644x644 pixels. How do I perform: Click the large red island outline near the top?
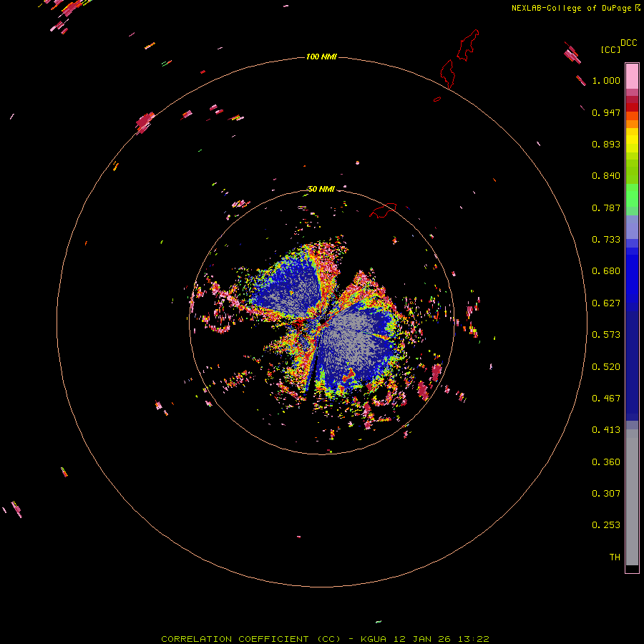pyautogui.click(x=468, y=45)
